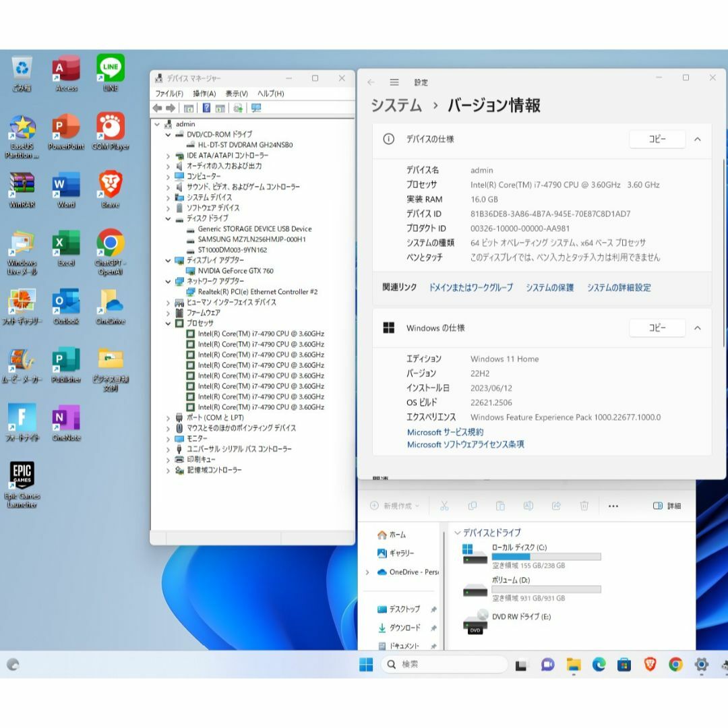This screenshot has height=728, width=728.
Task: Open システムの保護 link
Action: click(550, 287)
